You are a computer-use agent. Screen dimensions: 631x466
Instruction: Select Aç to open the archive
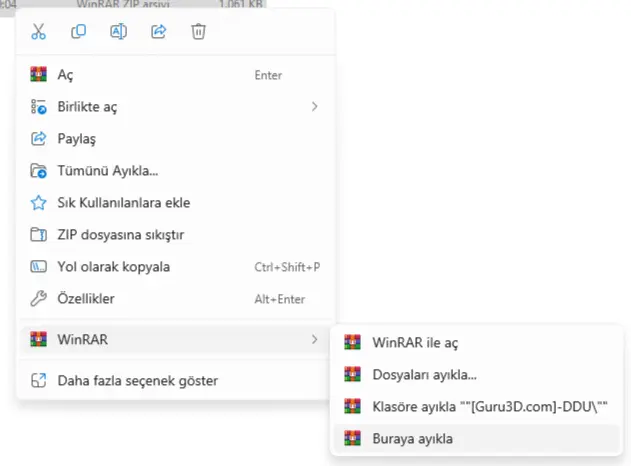point(175,75)
